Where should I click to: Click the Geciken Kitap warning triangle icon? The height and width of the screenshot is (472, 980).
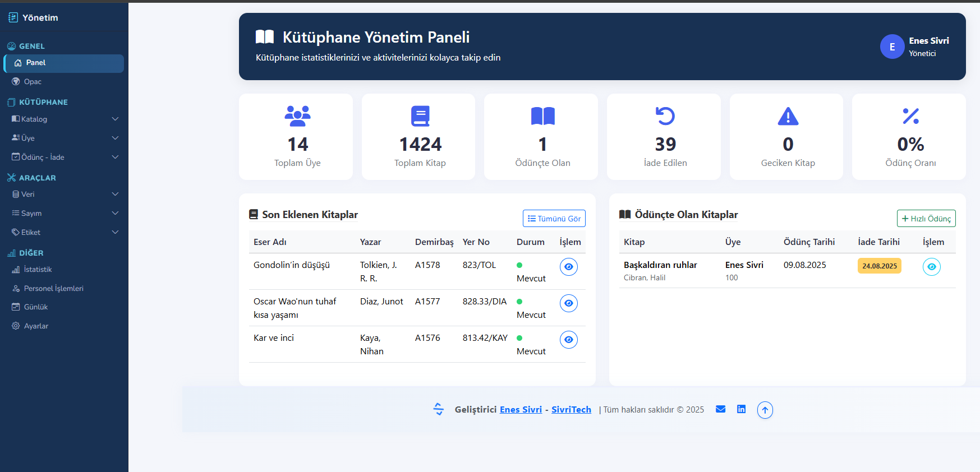click(788, 116)
